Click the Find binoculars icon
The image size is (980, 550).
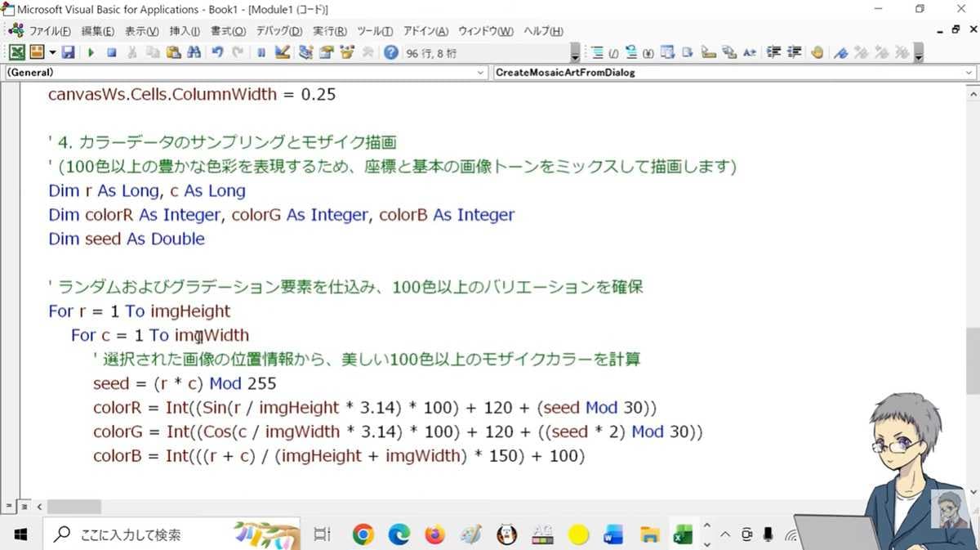coord(194,52)
